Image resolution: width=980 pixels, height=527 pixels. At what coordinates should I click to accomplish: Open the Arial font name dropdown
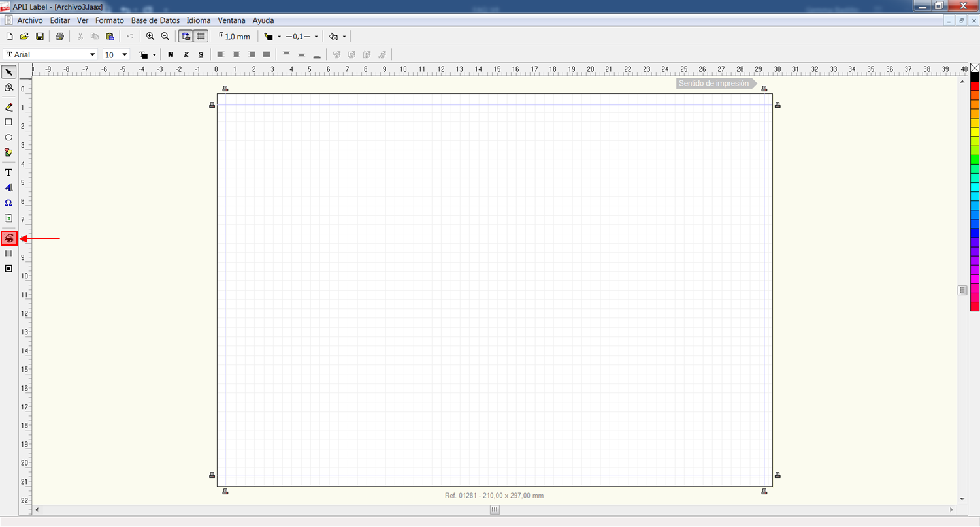click(92, 54)
